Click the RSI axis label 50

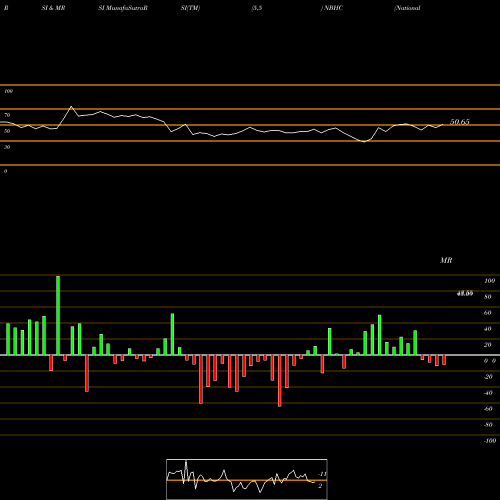coord(7,131)
